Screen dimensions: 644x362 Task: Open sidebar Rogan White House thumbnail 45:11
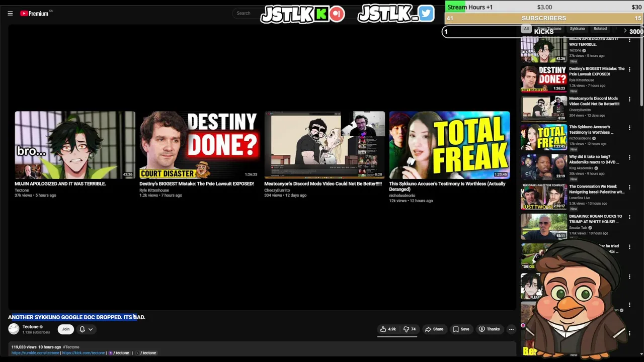tap(544, 226)
